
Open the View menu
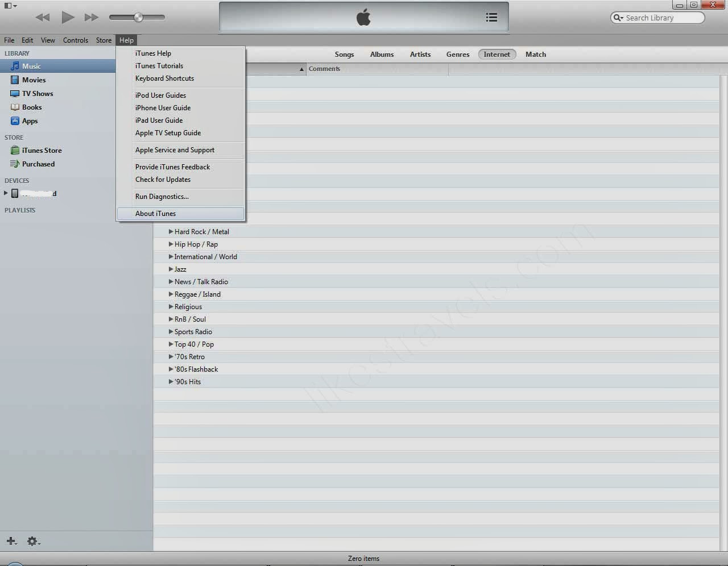click(x=48, y=40)
